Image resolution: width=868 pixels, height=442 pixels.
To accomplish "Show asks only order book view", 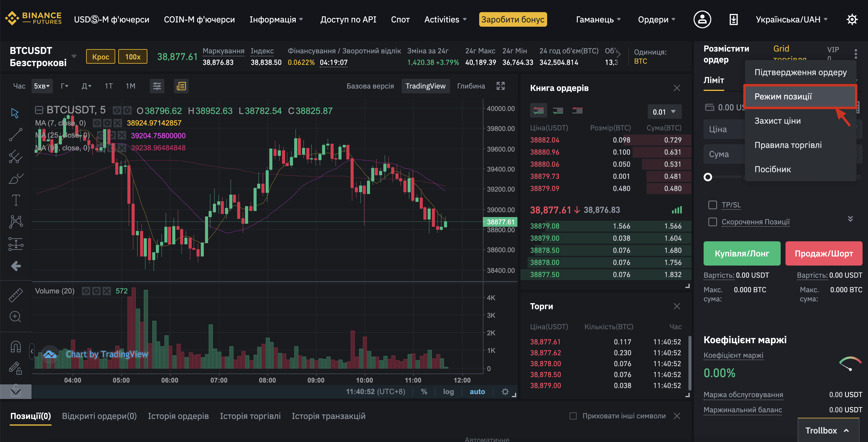I will coord(577,110).
